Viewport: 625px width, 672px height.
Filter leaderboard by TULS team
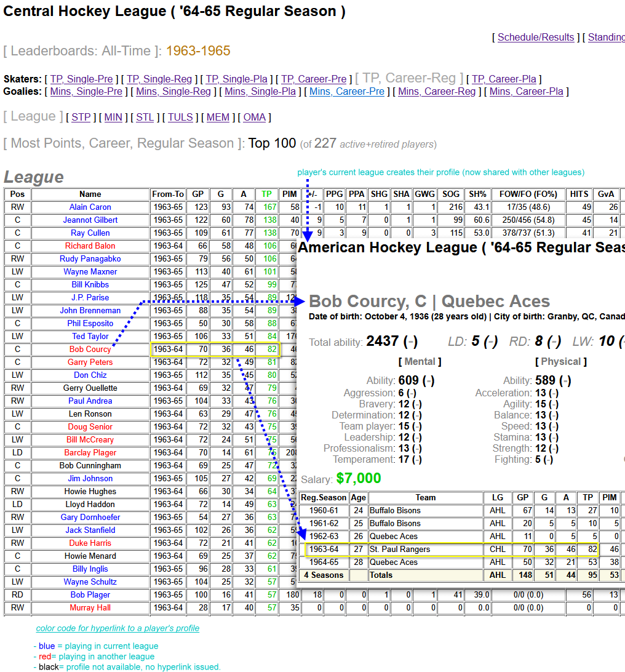(180, 117)
